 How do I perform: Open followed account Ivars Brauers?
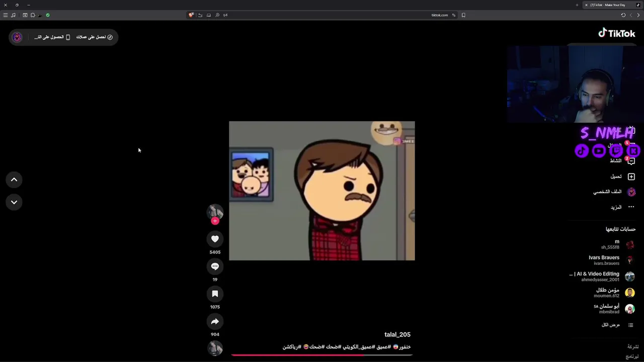(x=612, y=260)
